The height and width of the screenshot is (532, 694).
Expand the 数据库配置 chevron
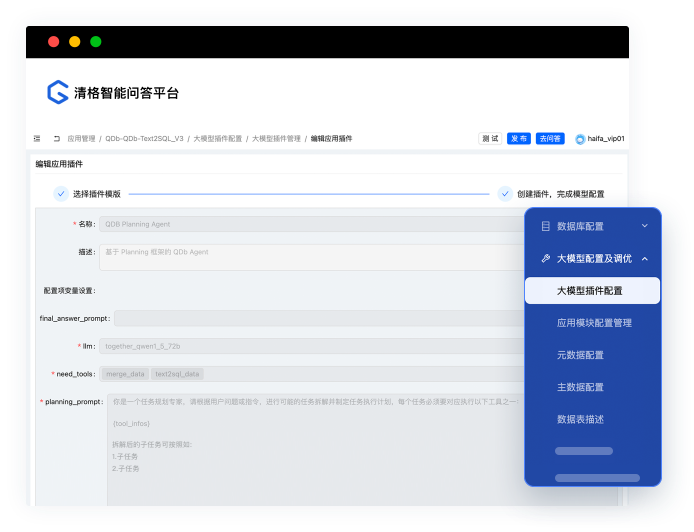pyautogui.click(x=645, y=226)
